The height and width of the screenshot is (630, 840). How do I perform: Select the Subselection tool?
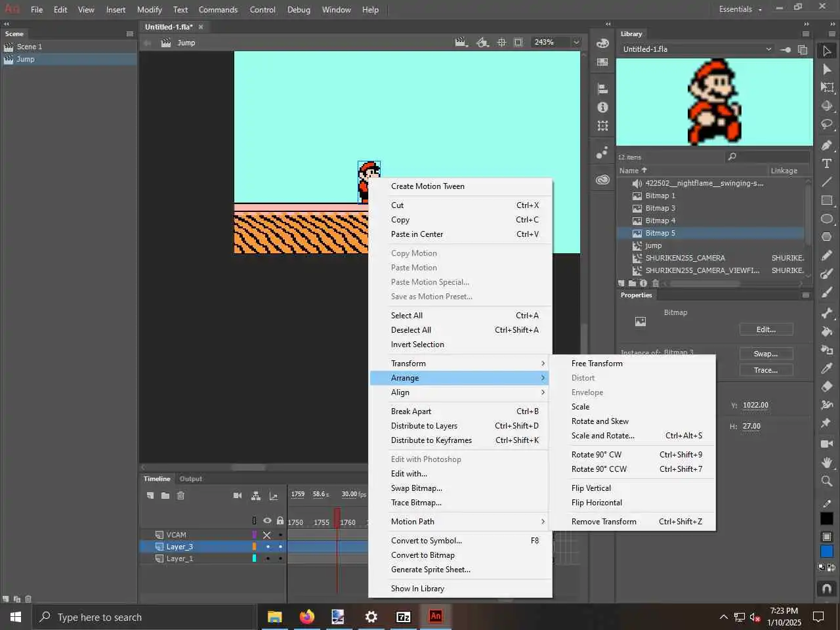(x=827, y=69)
